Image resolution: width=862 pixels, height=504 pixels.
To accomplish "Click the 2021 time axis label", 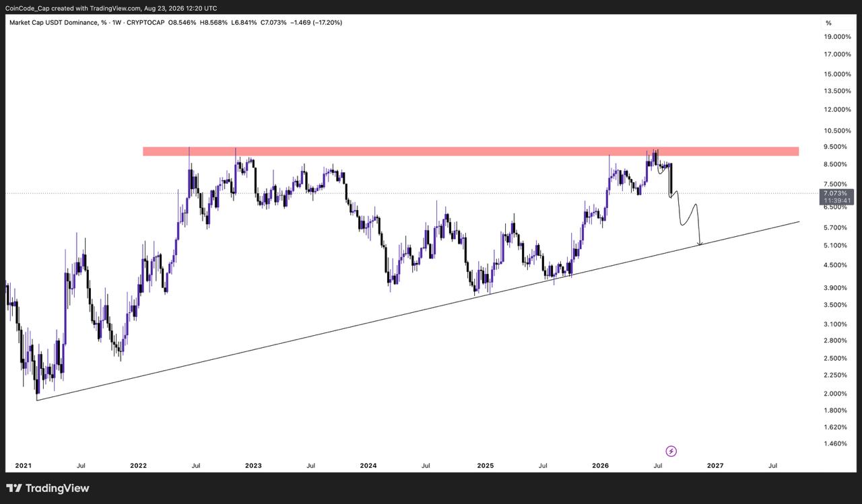I will (23, 466).
